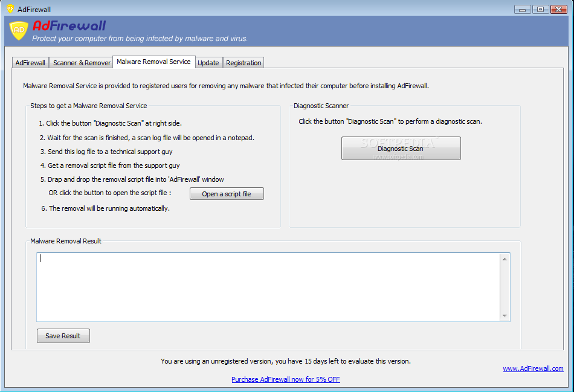This screenshot has height=392, width=574.
Task: Select the Malware Removal Service tab
Action: pos(153,62)
